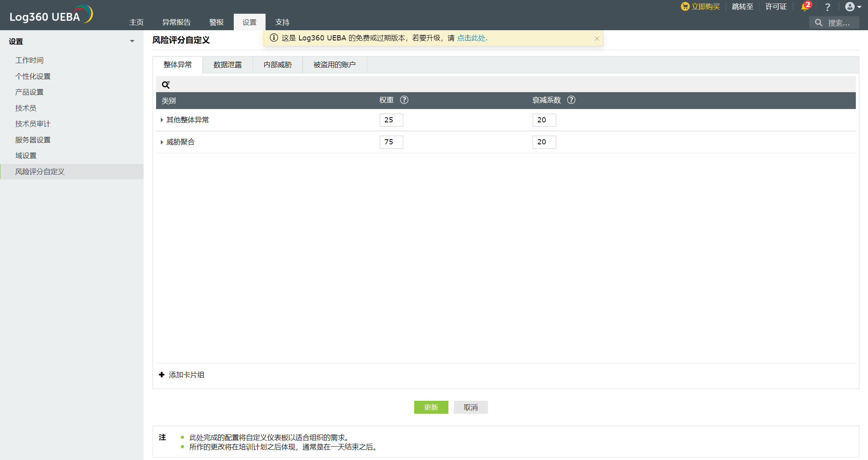Click the plus icon for 添加卡片组

pos(162,375)
